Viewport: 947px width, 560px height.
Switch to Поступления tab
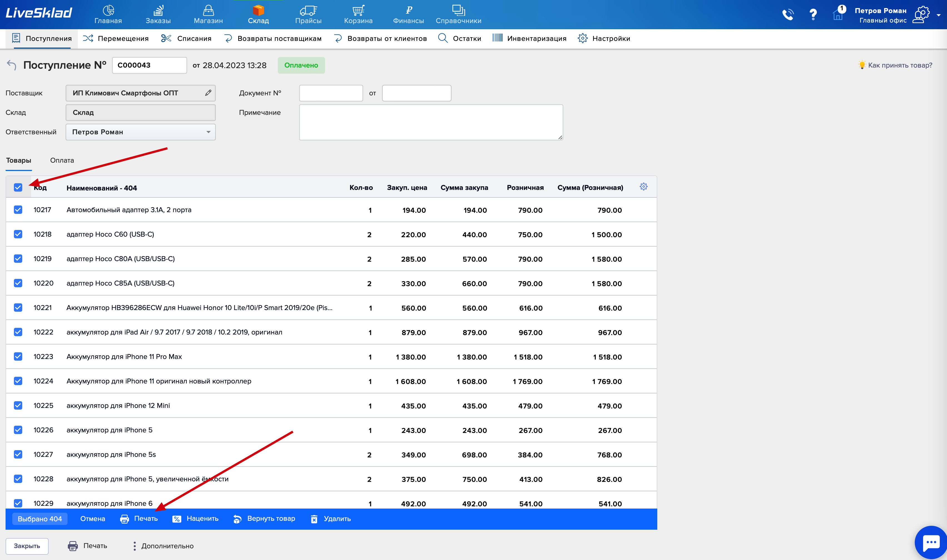click(x=41, y=38)
